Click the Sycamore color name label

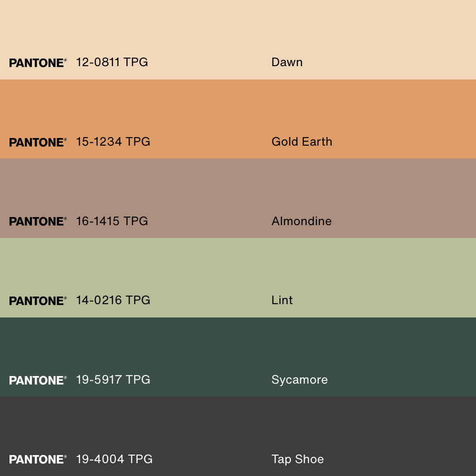click(299, 380)
